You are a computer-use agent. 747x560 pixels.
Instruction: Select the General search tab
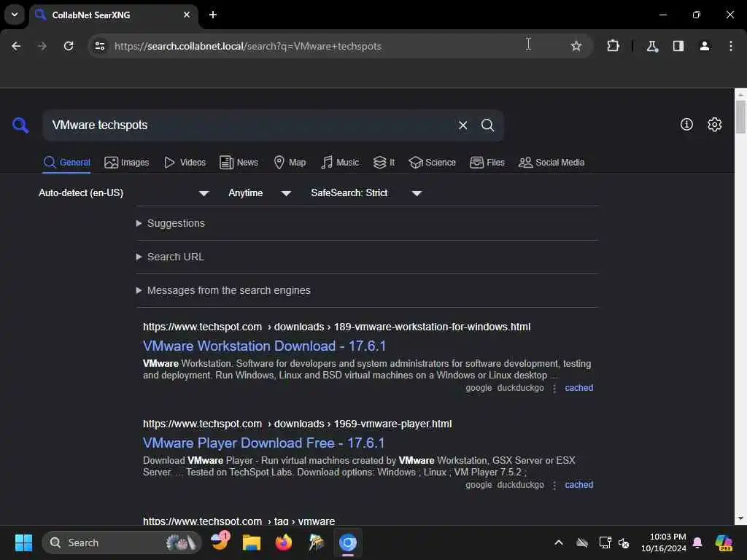(66, 163)
